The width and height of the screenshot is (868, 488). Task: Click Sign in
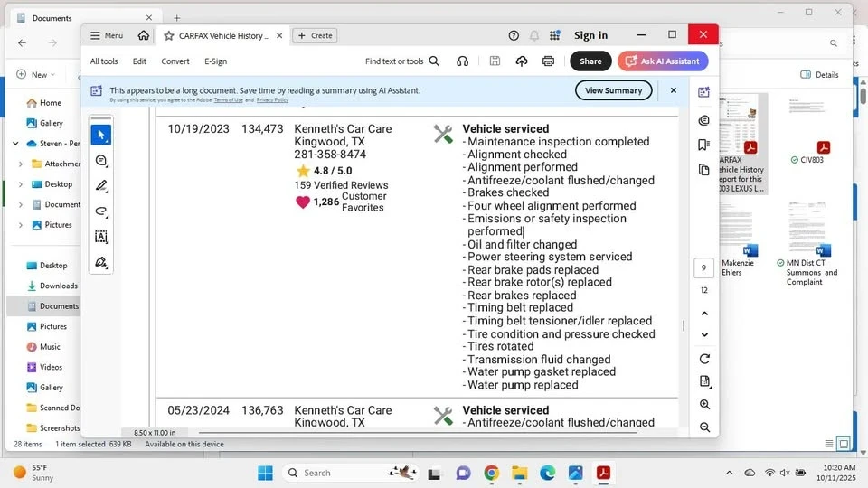coord(590,35)
